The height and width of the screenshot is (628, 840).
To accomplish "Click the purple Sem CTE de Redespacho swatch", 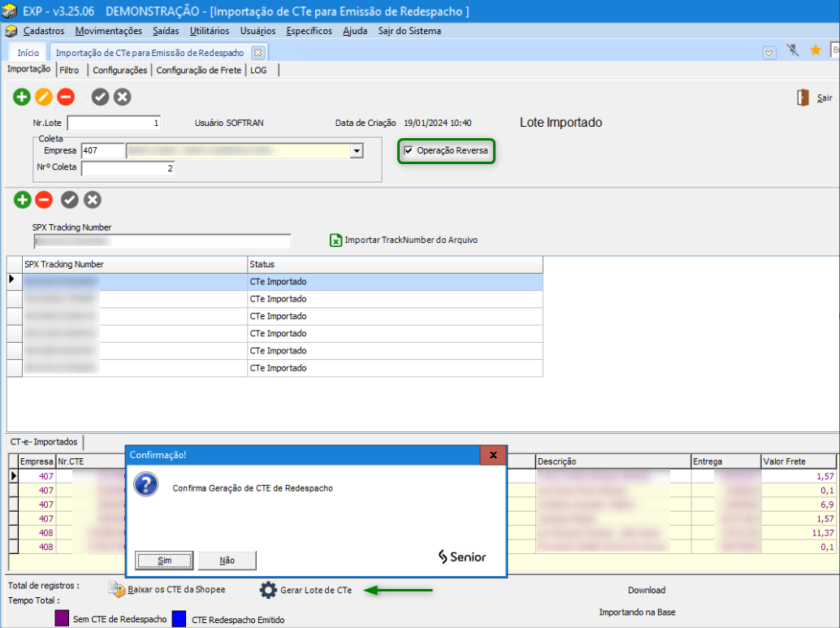I will pos(62,619).
